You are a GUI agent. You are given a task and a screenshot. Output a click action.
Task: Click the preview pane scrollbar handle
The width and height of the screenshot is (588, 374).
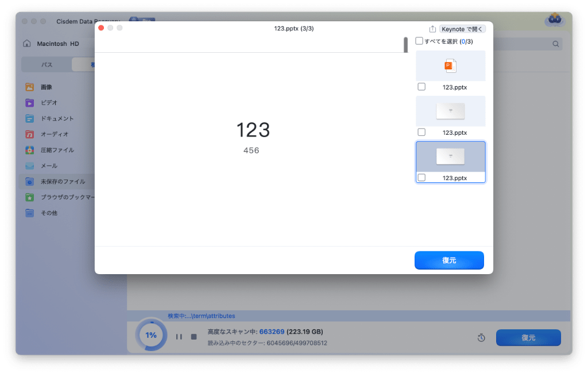405,45
